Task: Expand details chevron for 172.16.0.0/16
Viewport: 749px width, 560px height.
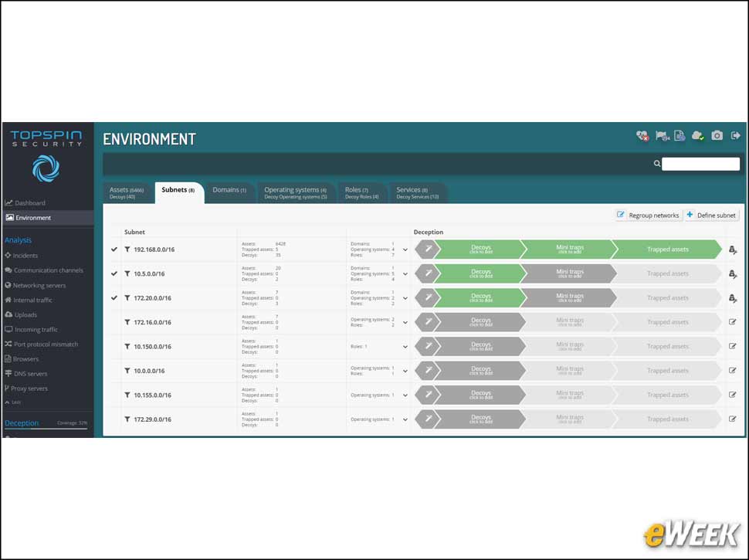Action: click(x=405, y=323)
